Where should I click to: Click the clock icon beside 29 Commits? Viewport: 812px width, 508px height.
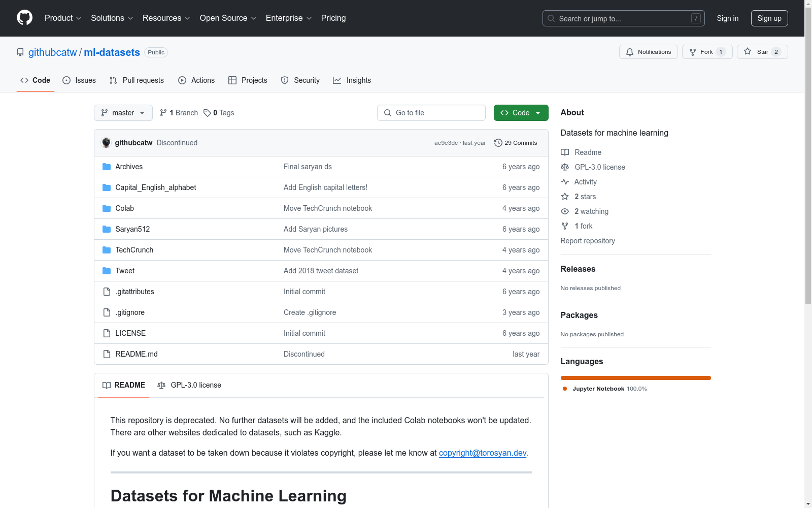[x=498, y=143]
